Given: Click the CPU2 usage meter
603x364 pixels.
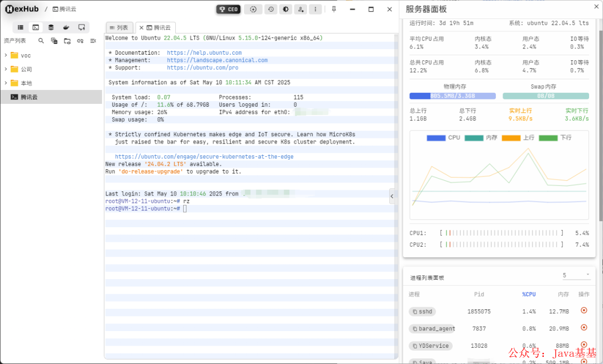Looking at the screenshot, I should click(501, 245).
